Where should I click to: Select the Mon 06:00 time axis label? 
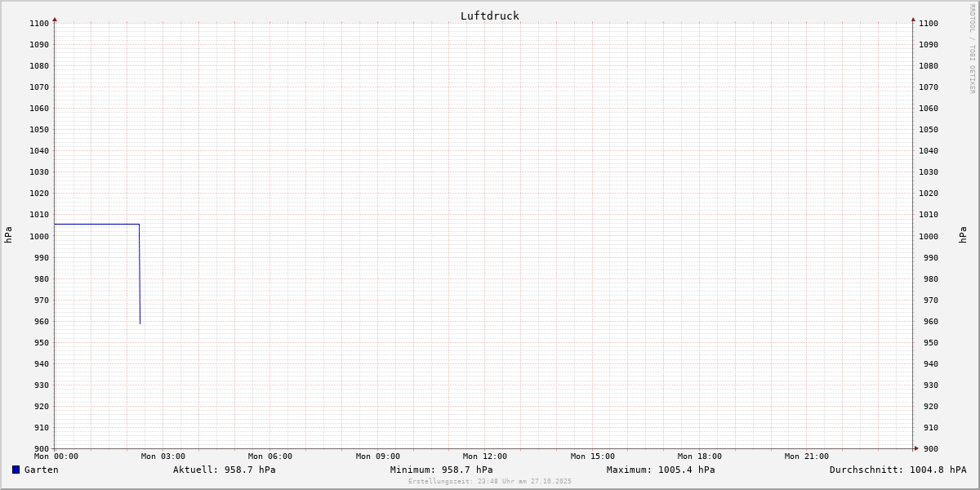point(269,457)
